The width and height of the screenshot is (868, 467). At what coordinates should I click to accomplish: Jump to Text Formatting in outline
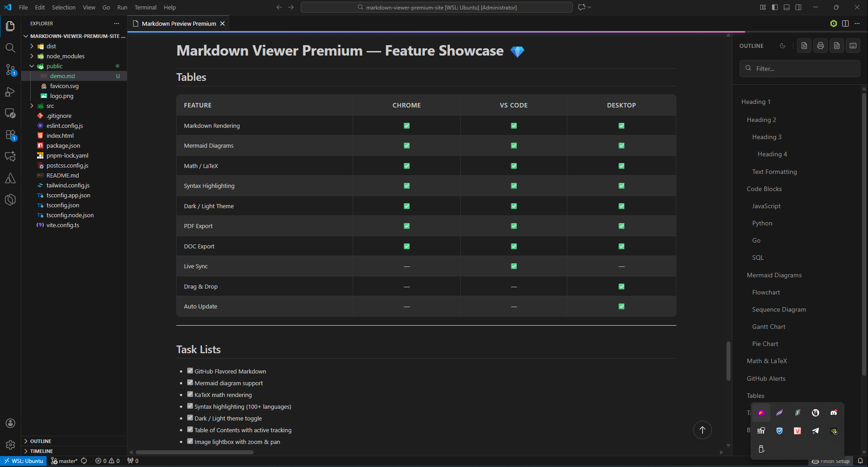tap(774, 172)
